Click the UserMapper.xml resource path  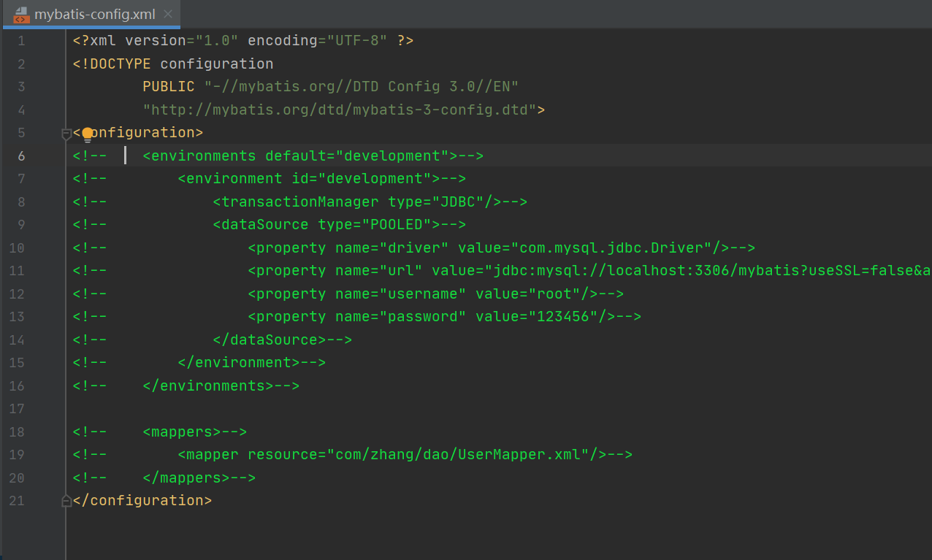coord(458,455)
